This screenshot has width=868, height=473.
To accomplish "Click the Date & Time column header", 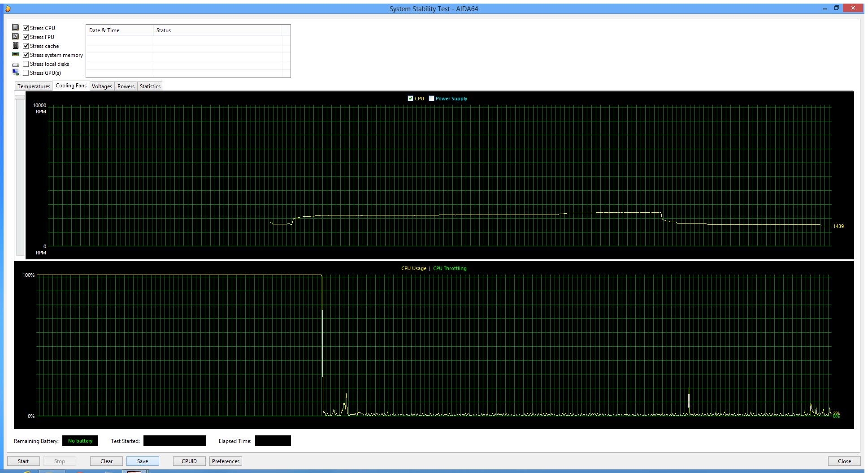I will tap(120, 30).
